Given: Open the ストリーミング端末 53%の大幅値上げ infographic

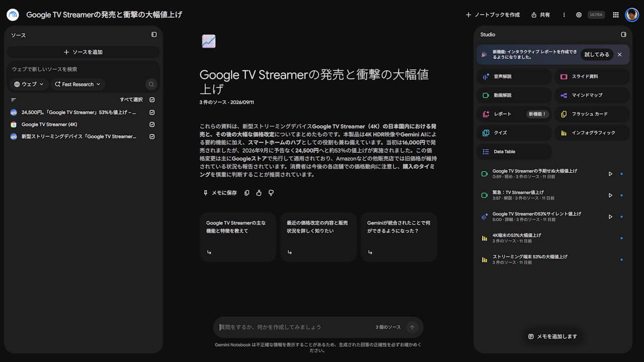Looking at the screenshot, I should point(552,259).
